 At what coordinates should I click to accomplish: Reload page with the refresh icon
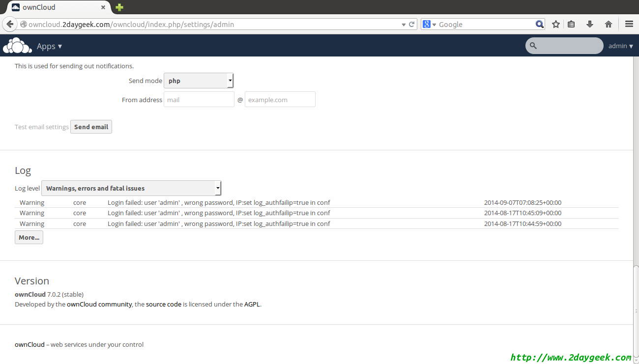(x=411, y=24)
